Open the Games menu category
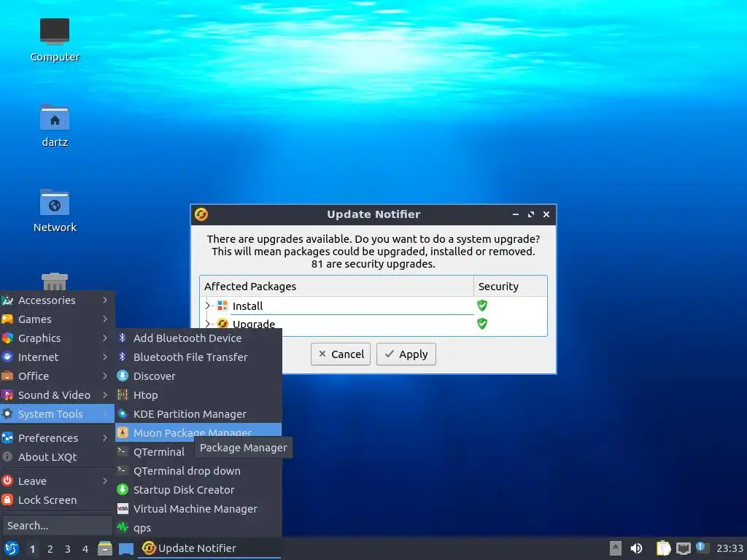 (57, 319)
